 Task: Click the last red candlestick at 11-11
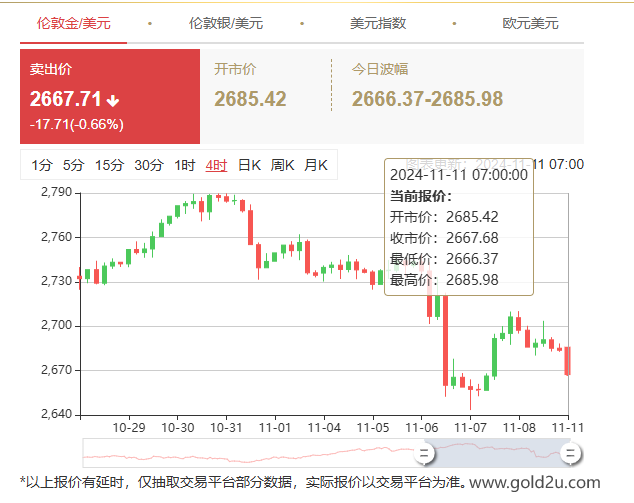(567, 361)
